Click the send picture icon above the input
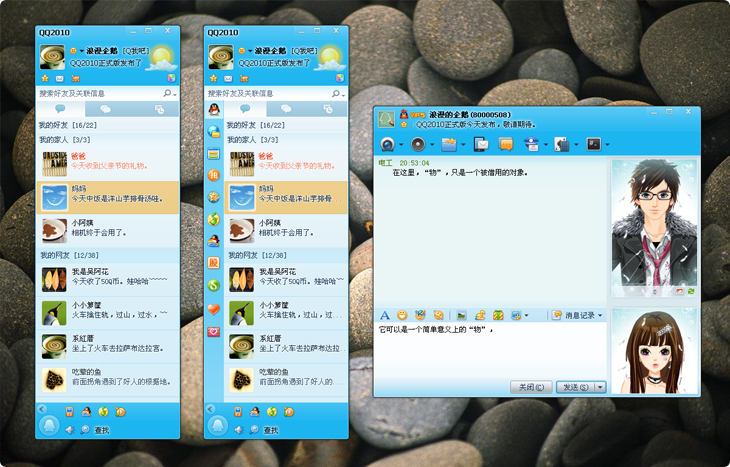 (461, 315)
